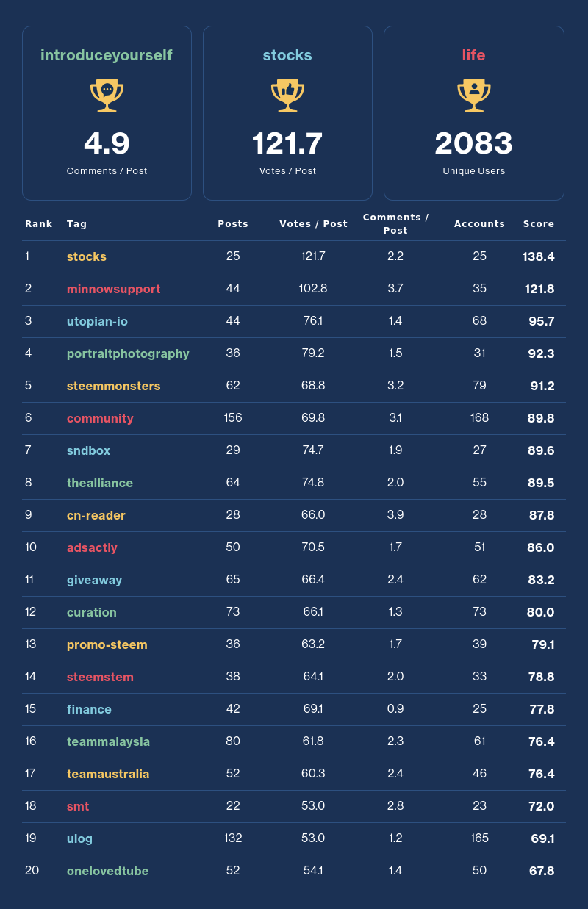Click the 0.9 comments cell for finance
The image size is (588, 909).
[x=395, y=708]
